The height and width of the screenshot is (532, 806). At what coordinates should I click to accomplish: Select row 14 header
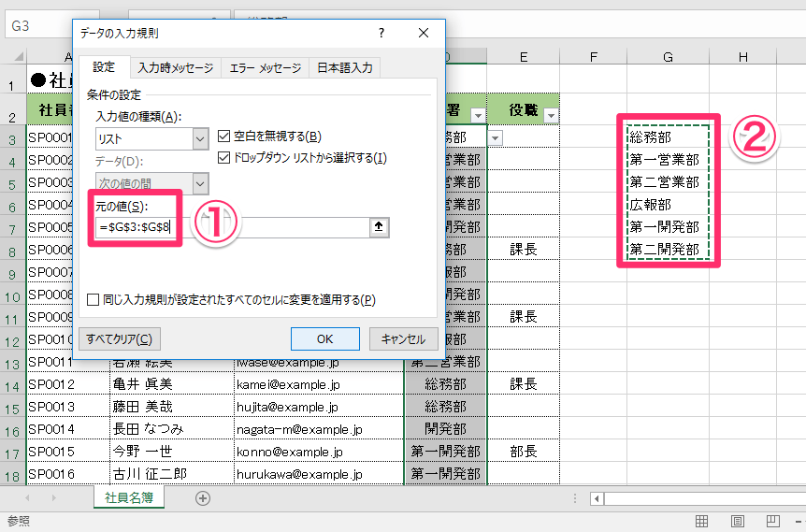12,385
